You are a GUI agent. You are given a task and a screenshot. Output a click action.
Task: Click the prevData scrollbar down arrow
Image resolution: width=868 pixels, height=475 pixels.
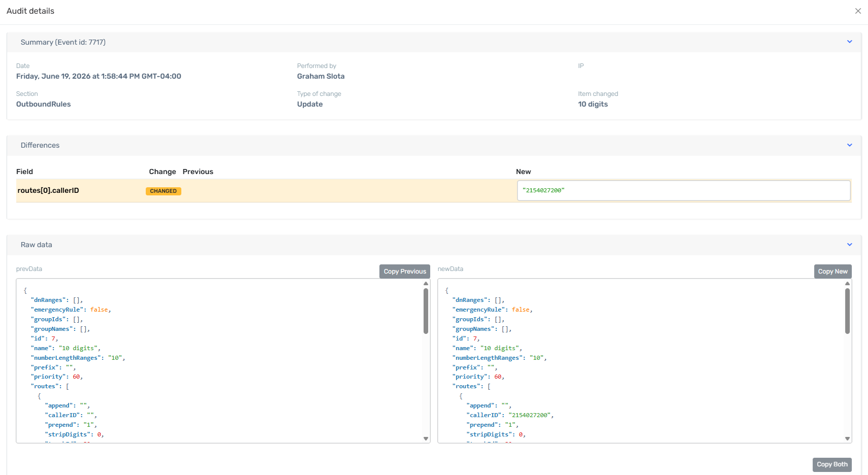426,438
